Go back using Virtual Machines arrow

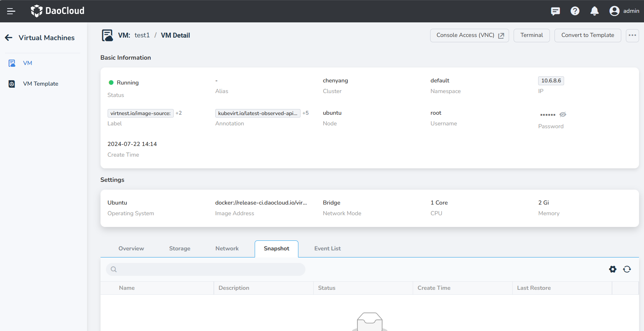click(x=9, y=38)
